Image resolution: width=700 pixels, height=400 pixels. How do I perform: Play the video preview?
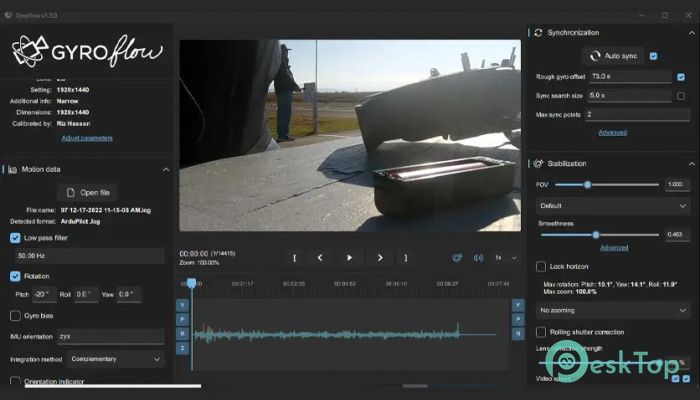(x=350, y=258)
